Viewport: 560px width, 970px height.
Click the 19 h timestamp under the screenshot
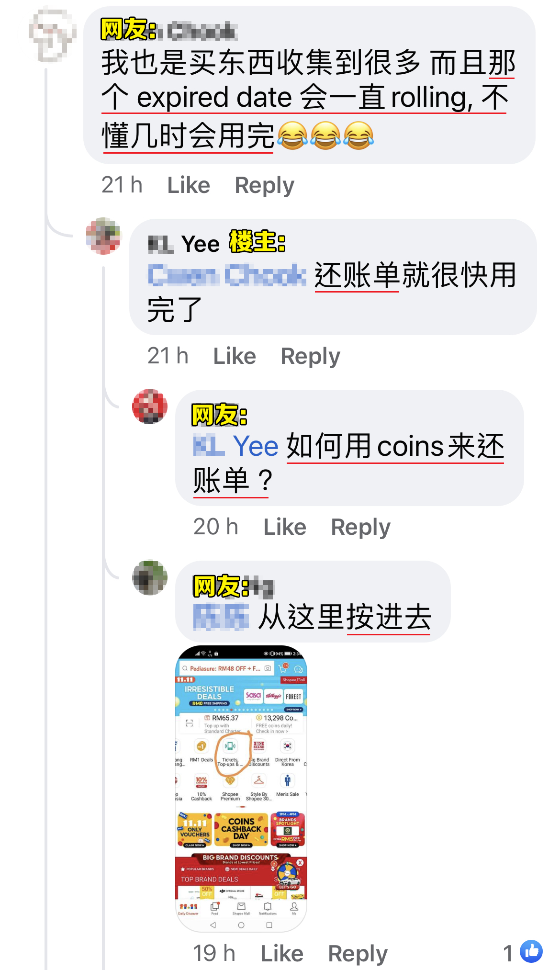[214, 953]
